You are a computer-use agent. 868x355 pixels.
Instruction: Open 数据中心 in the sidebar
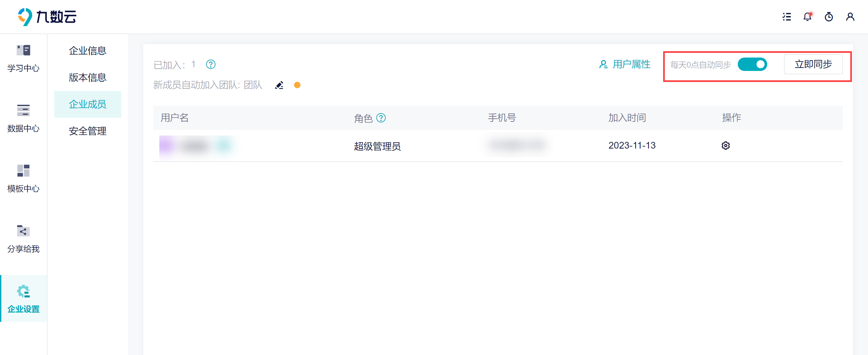pos(23,118)
